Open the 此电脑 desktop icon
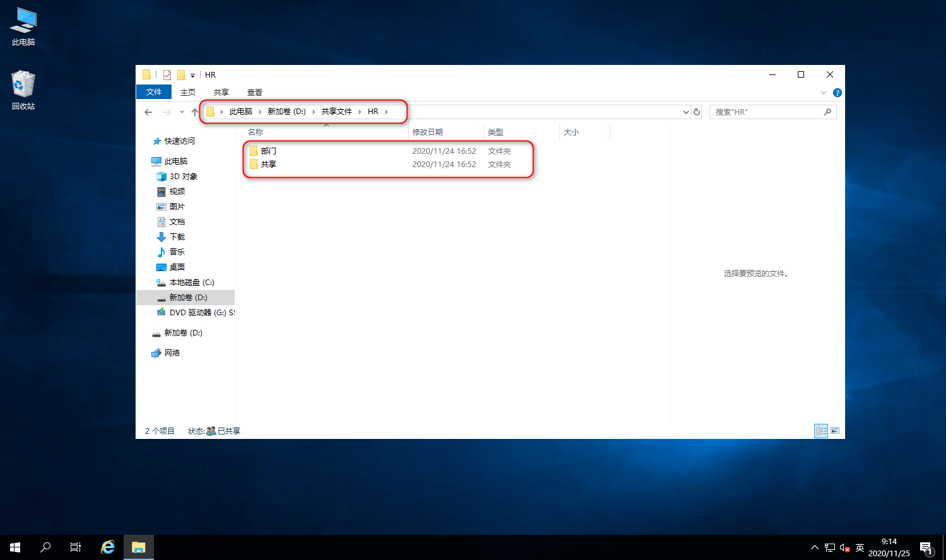Screen dimensions: 946x560 coord(23,28)
